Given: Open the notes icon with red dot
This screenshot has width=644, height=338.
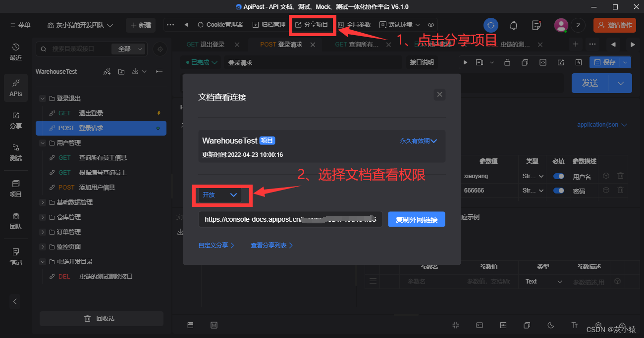Looking at the screenshot, I should point(537,25).
